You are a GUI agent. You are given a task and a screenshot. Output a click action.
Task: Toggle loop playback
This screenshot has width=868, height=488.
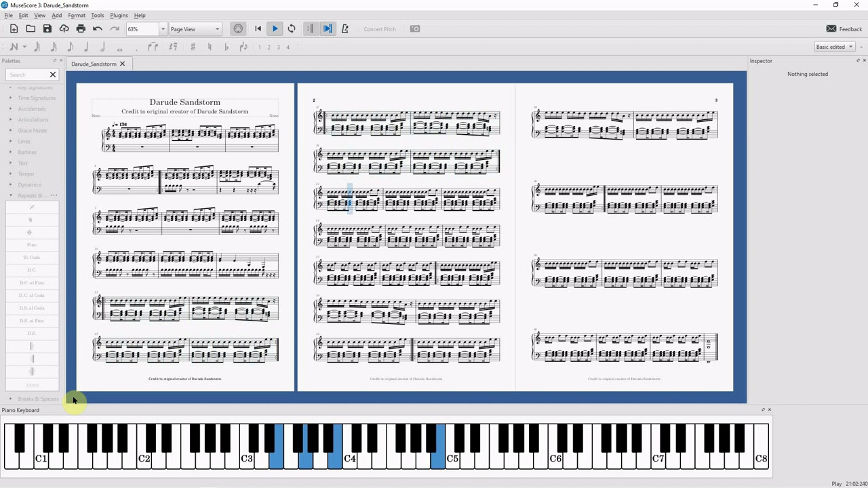click(x=292, y=28)
